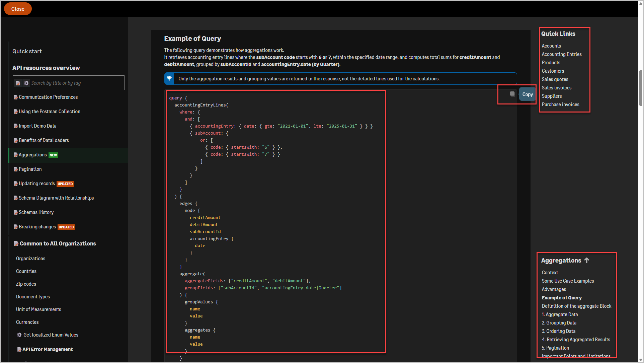Jump to 1. Aggregate Data section
Screen dimensions: 644x363
(560, 314)
